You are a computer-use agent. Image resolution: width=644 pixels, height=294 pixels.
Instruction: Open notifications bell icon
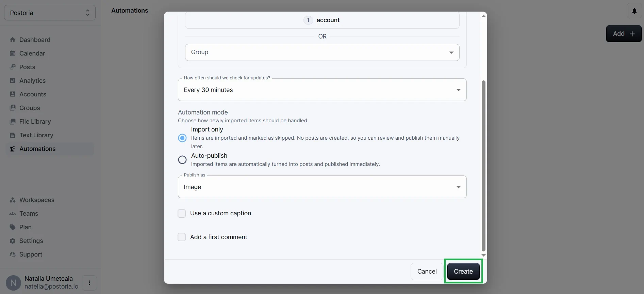(634, 11)
